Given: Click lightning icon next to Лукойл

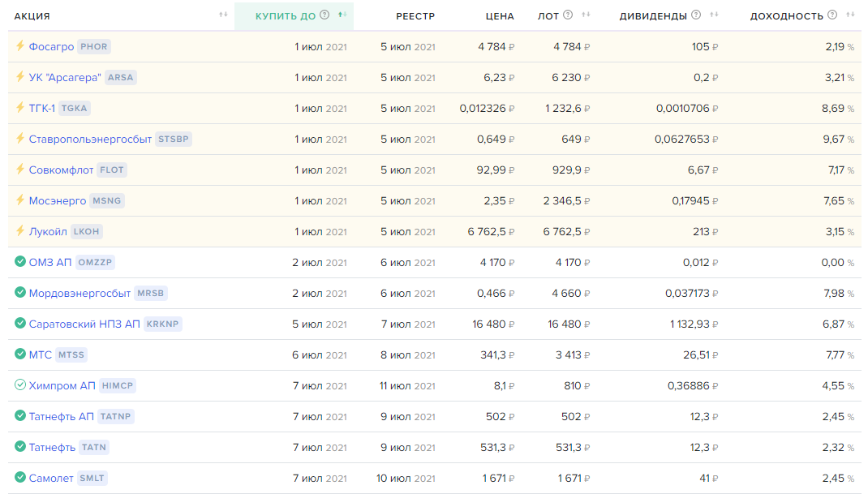Looking at the screenshot, I should [20, 231].
